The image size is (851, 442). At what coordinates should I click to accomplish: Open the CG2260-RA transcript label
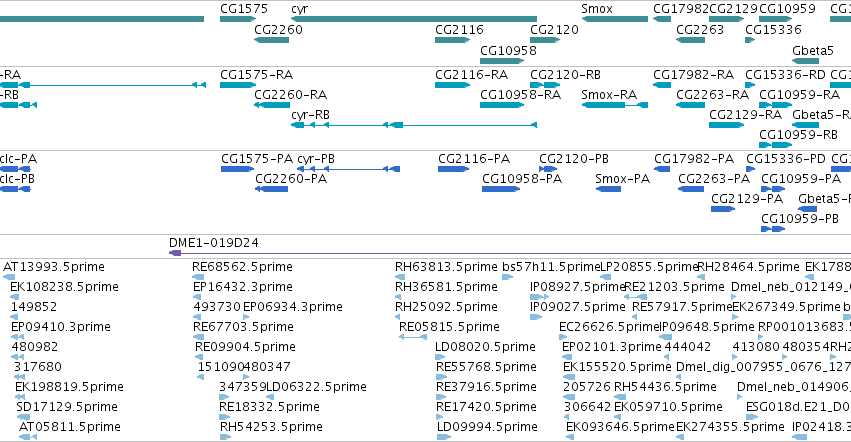tap(290, 94)
